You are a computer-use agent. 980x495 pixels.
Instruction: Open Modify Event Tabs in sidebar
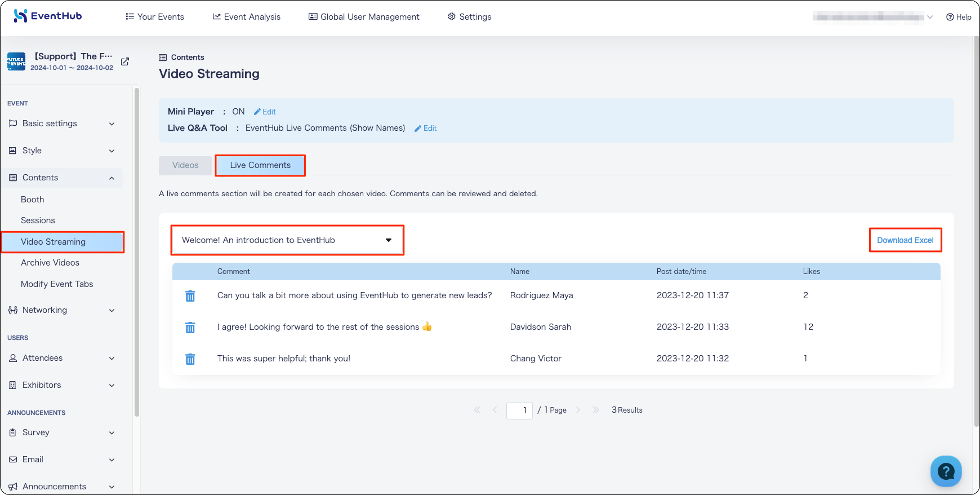click(x=57, y=284)
